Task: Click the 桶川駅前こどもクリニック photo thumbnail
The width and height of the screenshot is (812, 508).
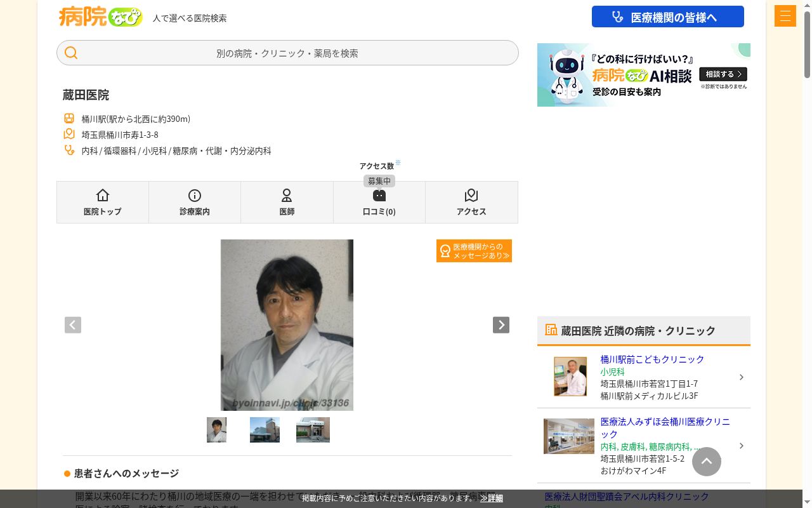Action: pyautogui.click(x=570, y=377)
